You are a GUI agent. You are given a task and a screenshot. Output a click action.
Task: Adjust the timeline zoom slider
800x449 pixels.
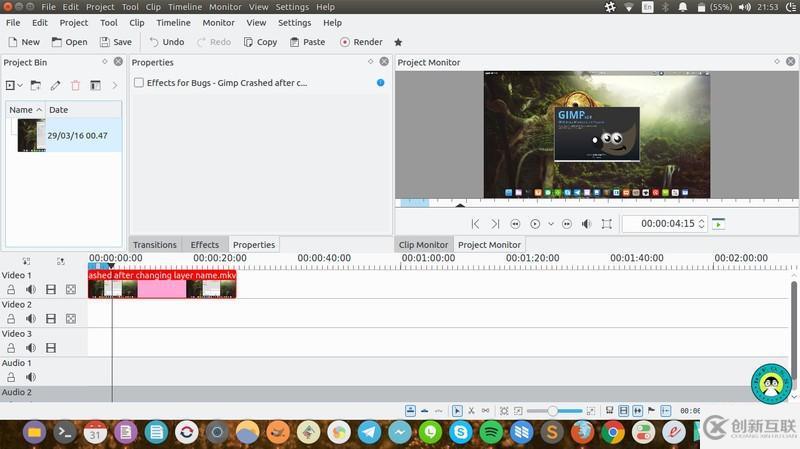[551, 411]
